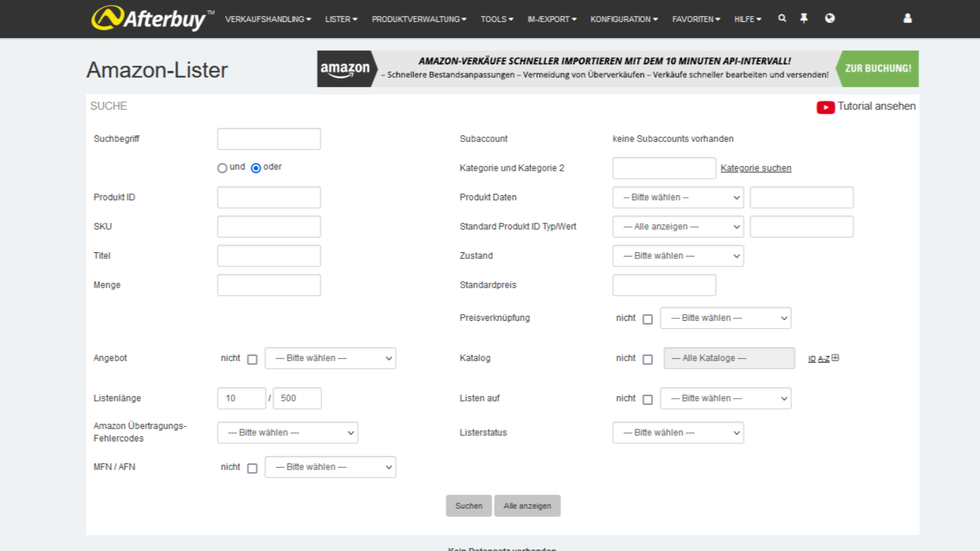Screen dimensions: 980x551
Task: Expand catalog list with plus icon
Action: point(835,358)
